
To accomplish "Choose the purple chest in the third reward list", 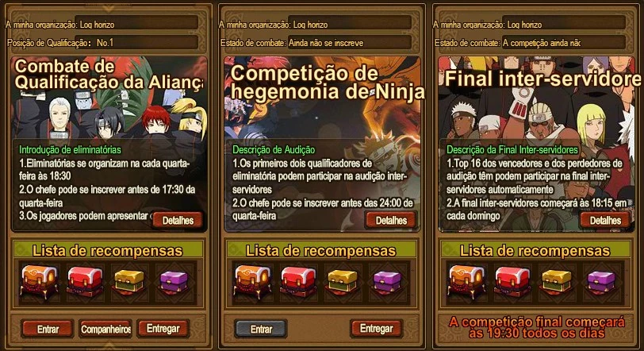I will [x=601, y=283].
